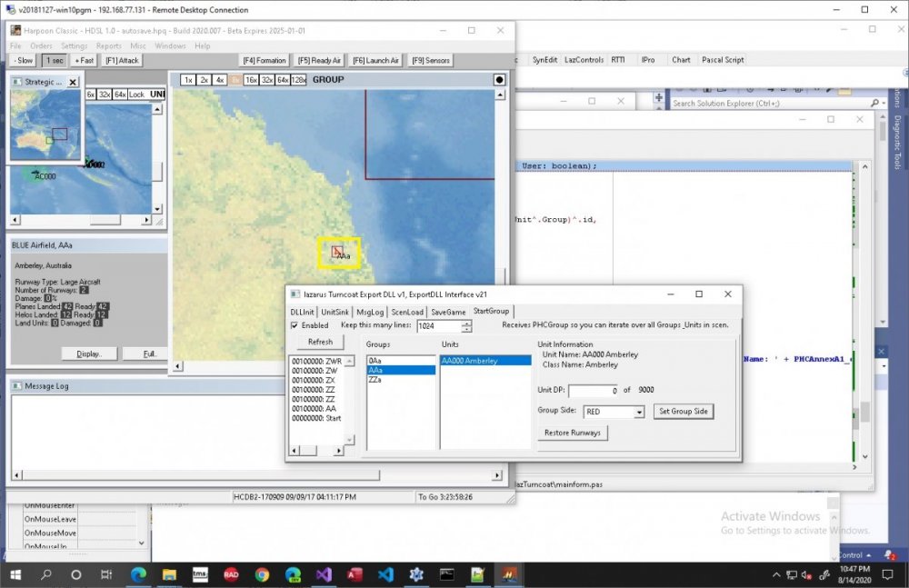Viewport: 909px width, 588px height.
Task: Click the Solution Explorer search magnifier icon
Action: point(874,104)
